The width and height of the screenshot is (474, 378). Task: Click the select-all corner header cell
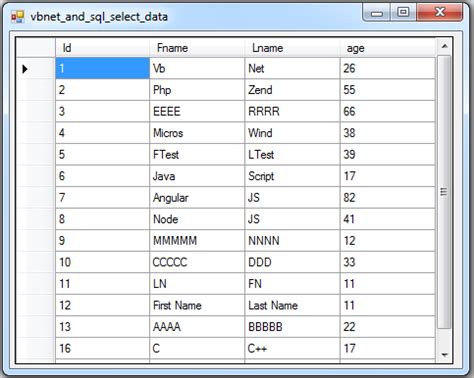pos(36,48)
